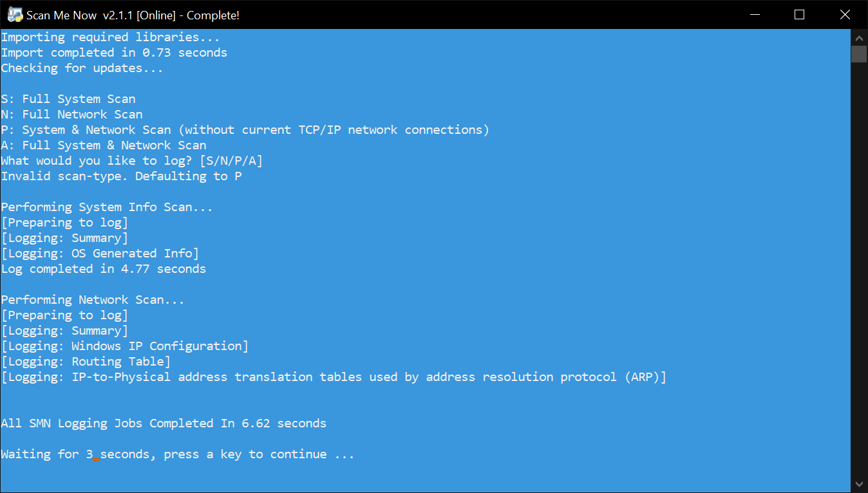Click the 'Performing System Info Scan...' line
This screenshot has width=868, height=493.
[107, 207]
